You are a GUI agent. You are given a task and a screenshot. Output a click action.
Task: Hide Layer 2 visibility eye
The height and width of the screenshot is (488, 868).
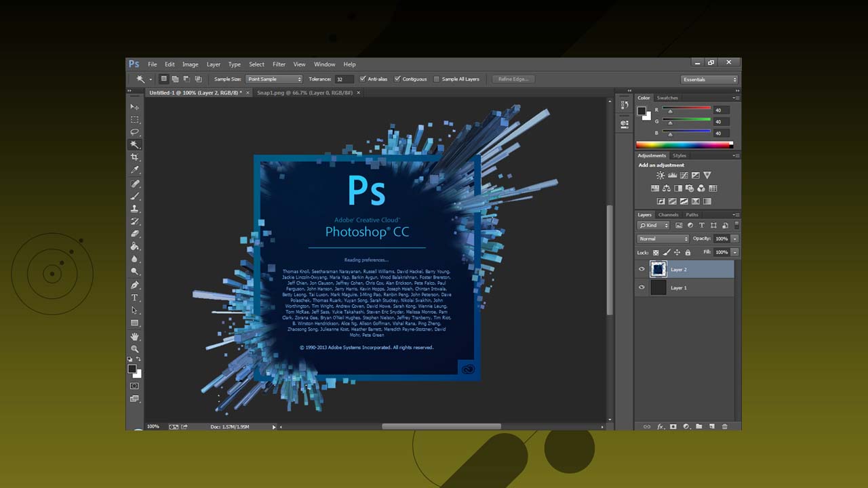point(642,269)
